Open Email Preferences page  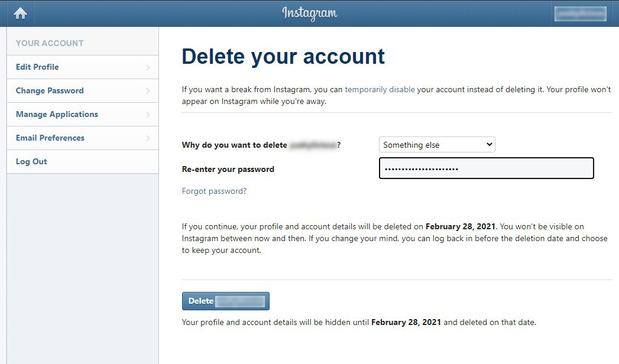(x=50, y=138)
